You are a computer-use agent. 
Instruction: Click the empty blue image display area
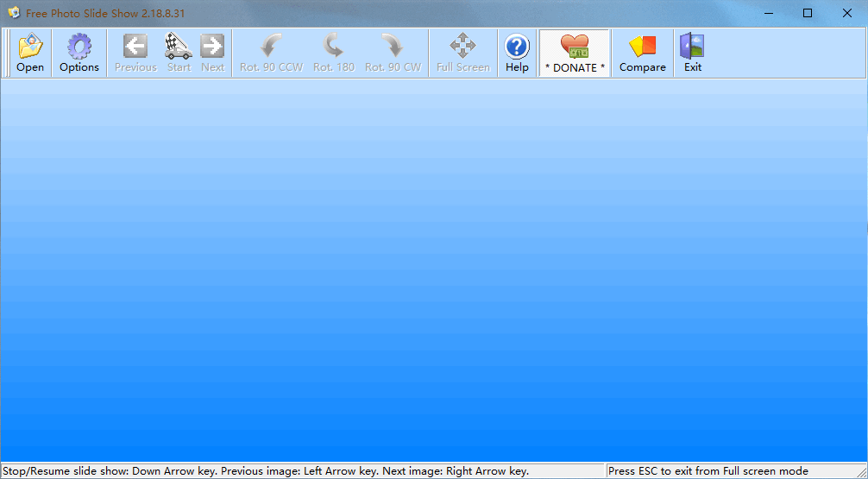433,269
